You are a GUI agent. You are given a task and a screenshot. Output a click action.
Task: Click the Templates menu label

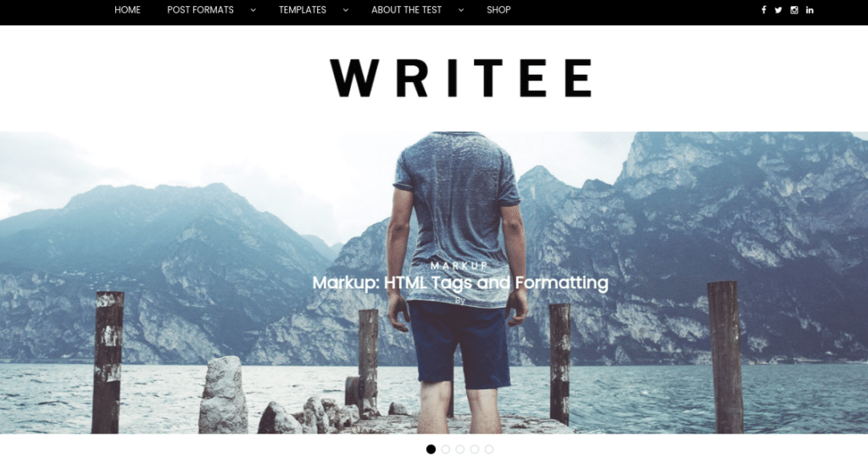pyautogui.click(x=303, y=10)
